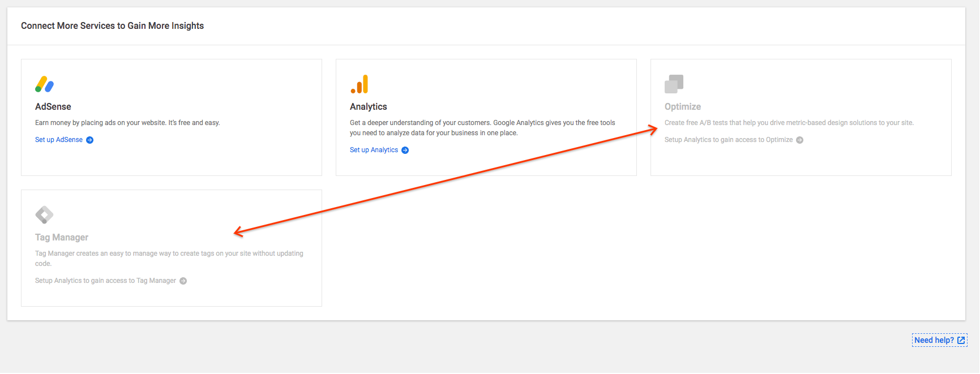The height and width of the screenshot is (374, 980).
Task: Click the arrow icon next to Set up AdSense
Action: tap(89, 140)
